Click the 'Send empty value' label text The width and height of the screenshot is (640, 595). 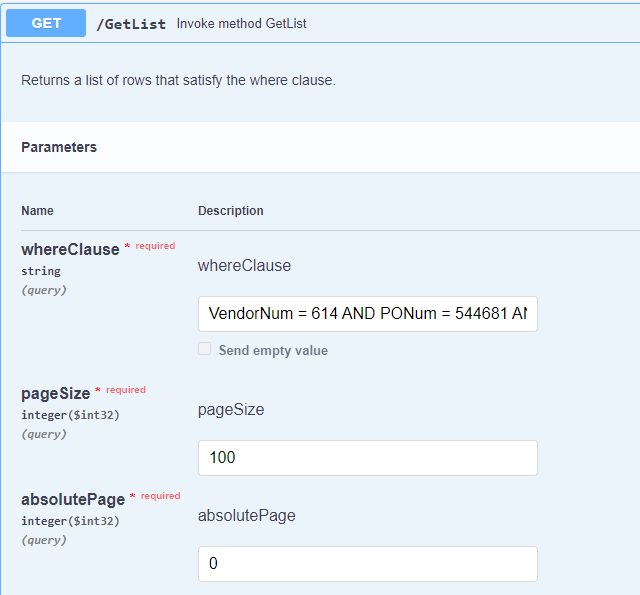coord(273,351)
